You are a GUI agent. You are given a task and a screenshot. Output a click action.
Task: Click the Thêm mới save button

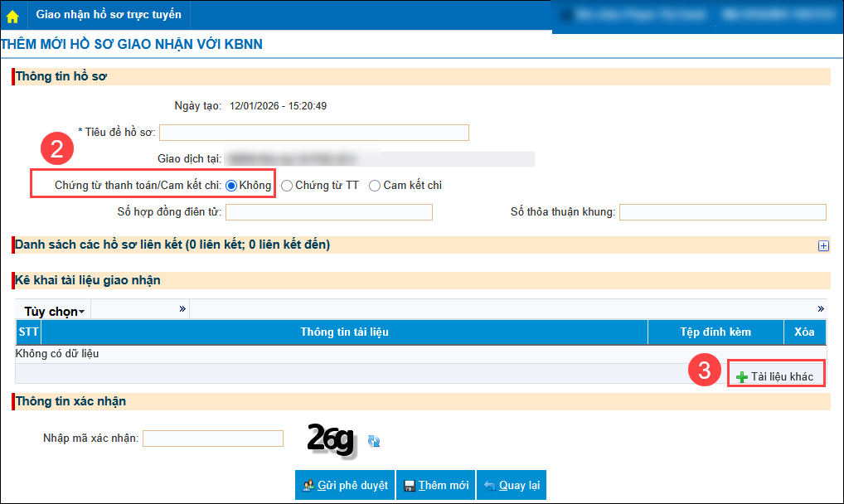pyautogui.click(x=436, y=485)
